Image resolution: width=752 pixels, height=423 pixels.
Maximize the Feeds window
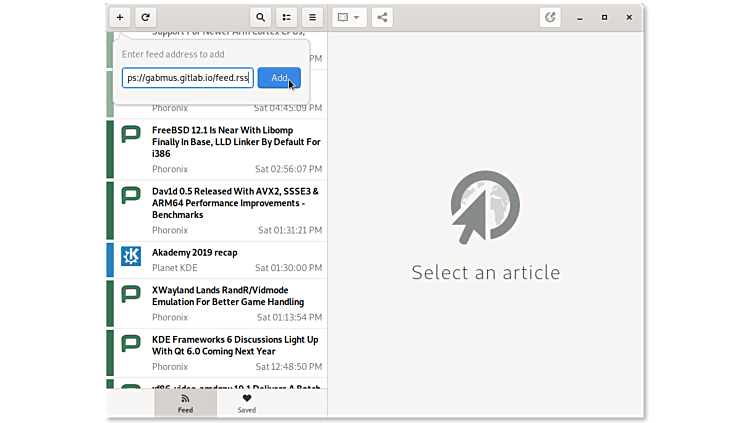[x=604, y=17]
